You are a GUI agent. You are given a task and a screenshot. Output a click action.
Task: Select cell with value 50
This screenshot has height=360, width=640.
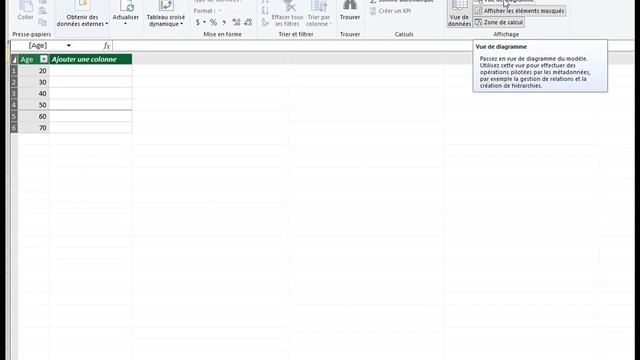tap(33, 105)
